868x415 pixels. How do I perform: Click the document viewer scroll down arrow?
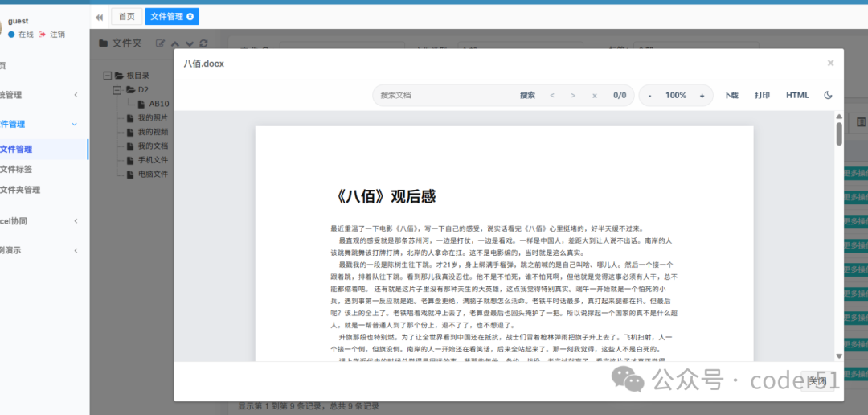pos(839,356)
